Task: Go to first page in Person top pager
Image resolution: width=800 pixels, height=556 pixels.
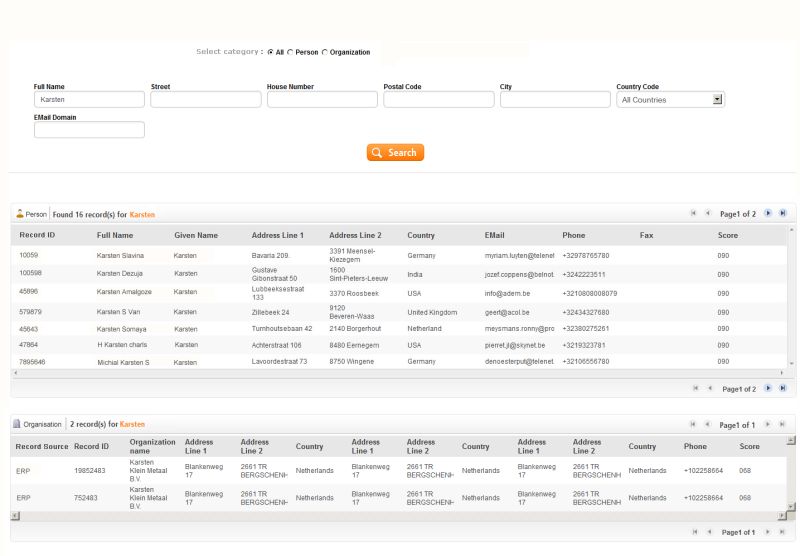Action: tap(693, 213)
